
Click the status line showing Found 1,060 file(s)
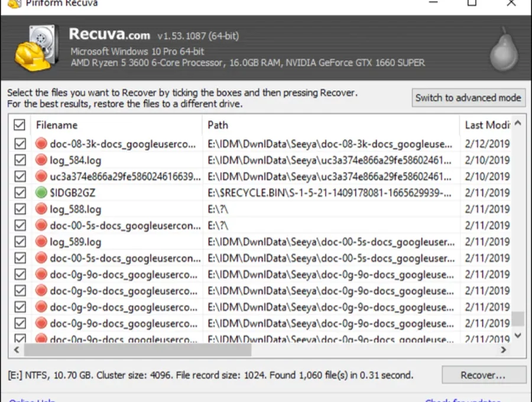(x=210, y=375)
